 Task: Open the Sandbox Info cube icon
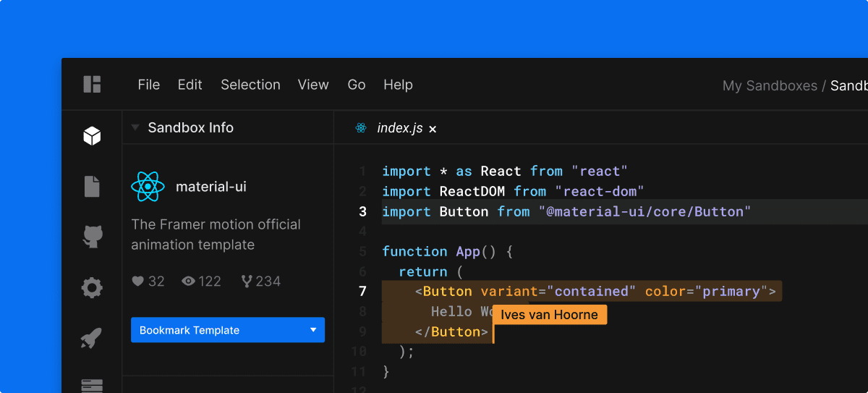pyautogui.click(x=92, y=135)
